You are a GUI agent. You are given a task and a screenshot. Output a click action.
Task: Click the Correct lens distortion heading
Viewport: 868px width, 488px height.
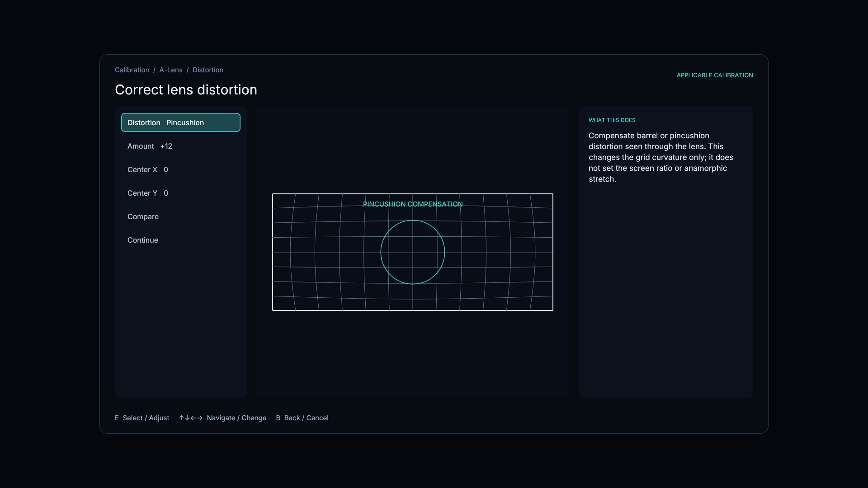pyautogui.click(x=186, y=89)
